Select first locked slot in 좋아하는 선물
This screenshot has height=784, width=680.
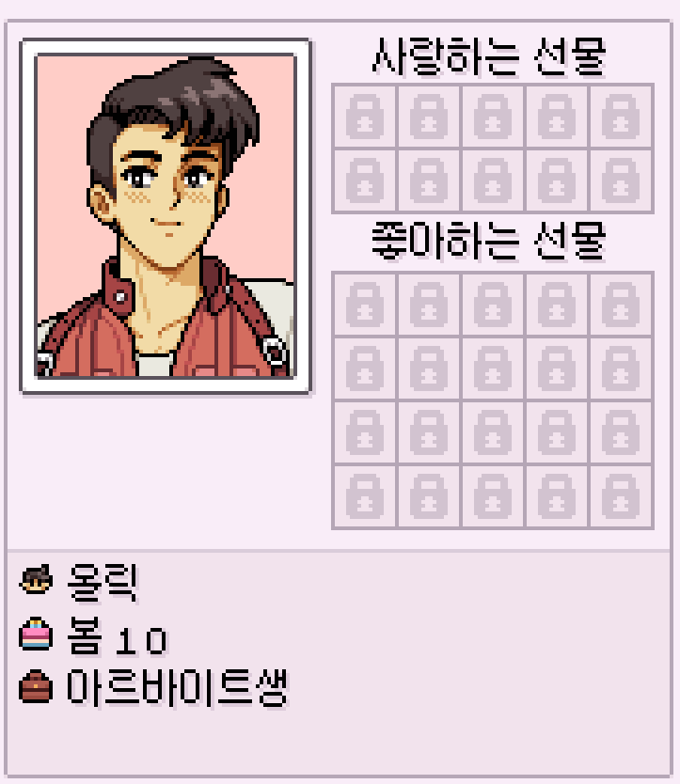(x=365, y=305)
